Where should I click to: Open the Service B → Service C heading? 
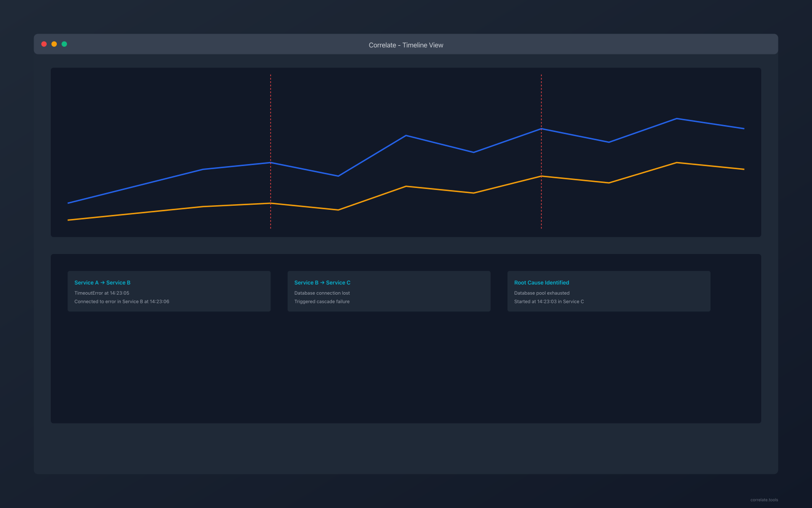click(322, 283)
